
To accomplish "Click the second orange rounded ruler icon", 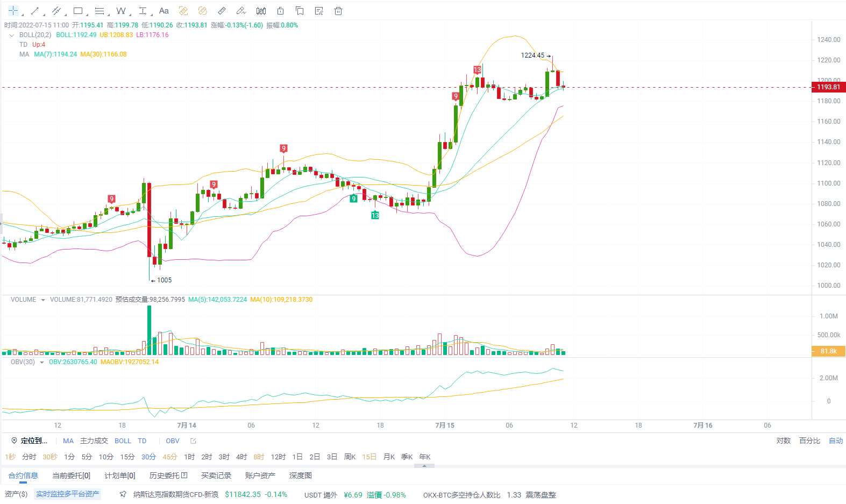I will (203, 11).
